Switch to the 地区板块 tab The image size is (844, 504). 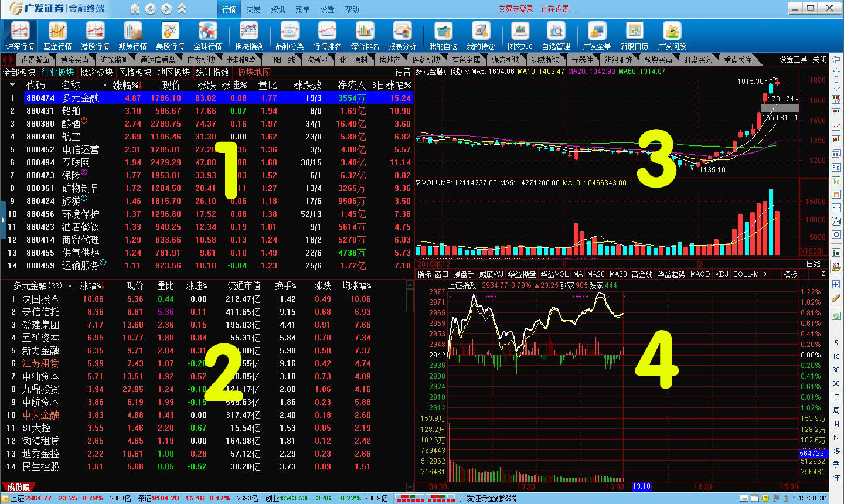coord(174,72)
